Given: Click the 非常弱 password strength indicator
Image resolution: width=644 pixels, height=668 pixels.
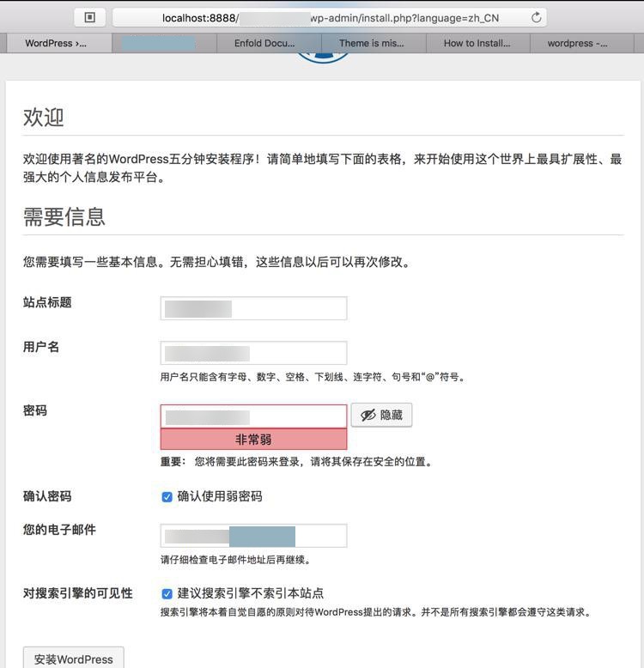Looking at the screenshot, I should (254, 439).
